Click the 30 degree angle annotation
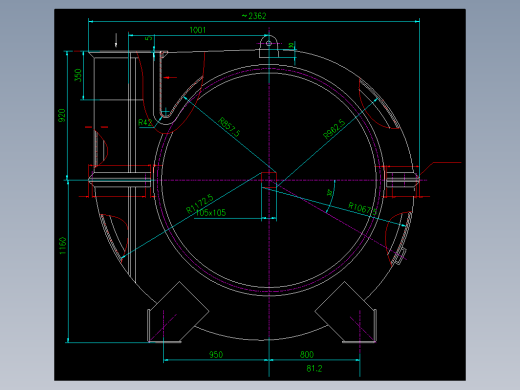 click(x=330, y=193)
